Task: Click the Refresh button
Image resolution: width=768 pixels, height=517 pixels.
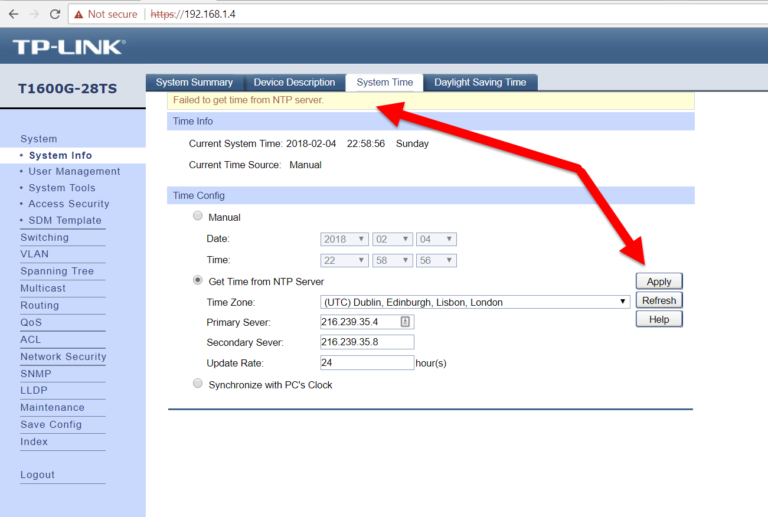Action: click(659, 300)
